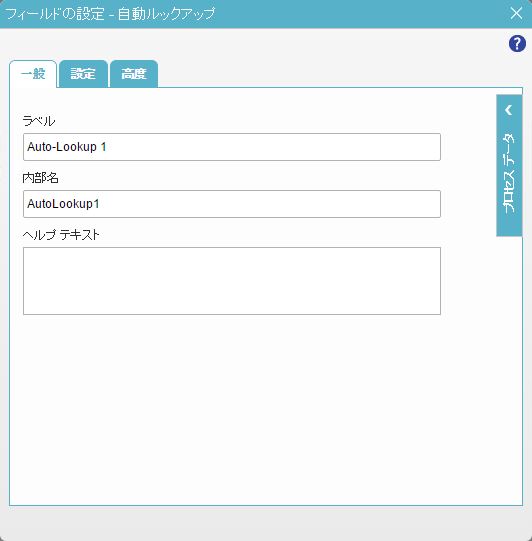532x541 pixels.
Task: Place cursor after Auto-Lookup 1 text
Action: coord(108,147)
